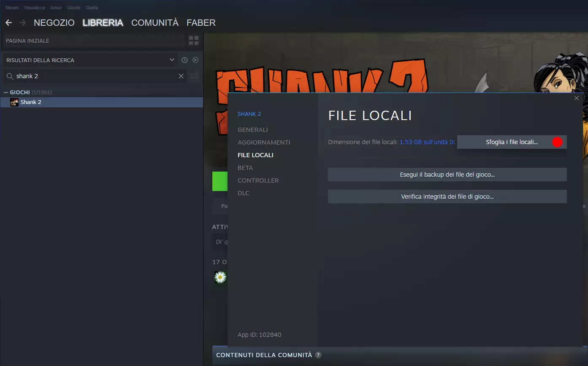Viewport: 588px width, 366px height.
Task: Go forward with the right arrow
Action: [x=22, y=23]
